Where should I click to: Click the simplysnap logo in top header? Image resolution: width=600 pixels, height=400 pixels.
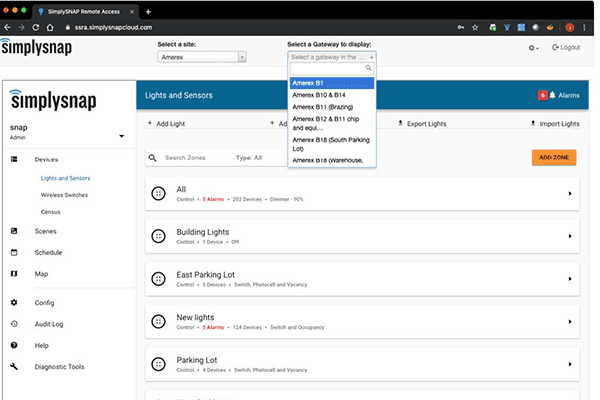pyautogui.click(x=36, y=47)
